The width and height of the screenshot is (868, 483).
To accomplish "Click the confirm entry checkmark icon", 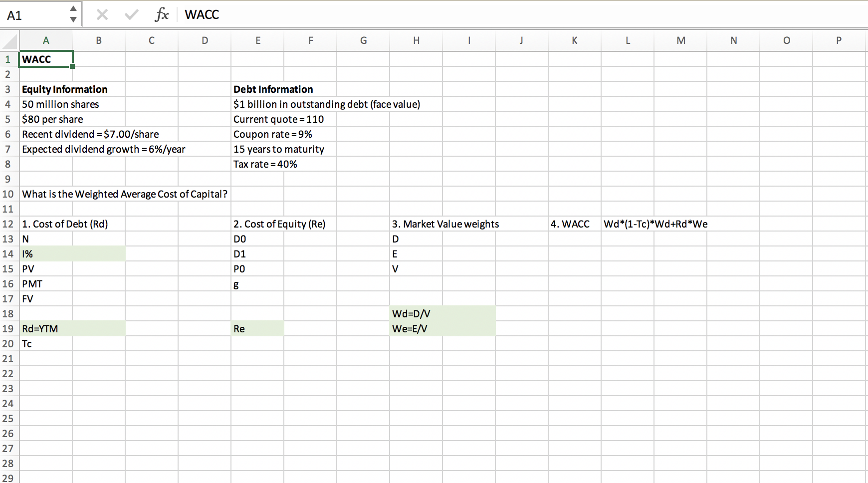I will point(132,15).
